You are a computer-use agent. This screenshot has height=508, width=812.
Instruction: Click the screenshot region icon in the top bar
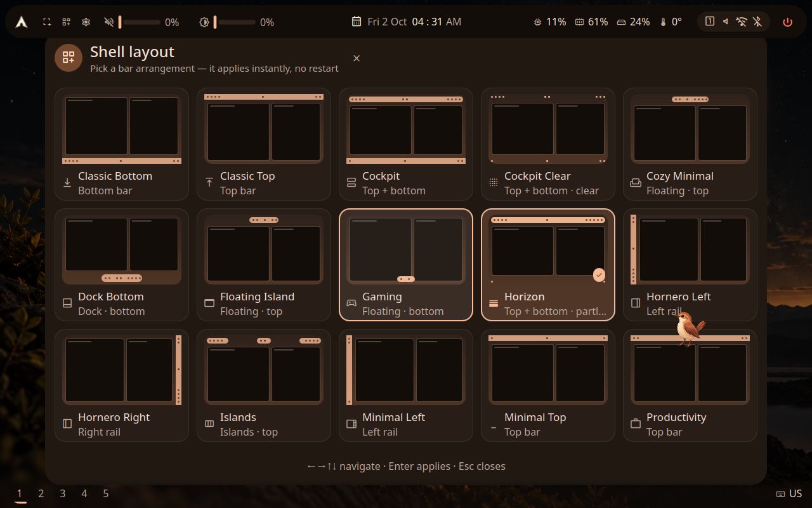click(47, 22)
